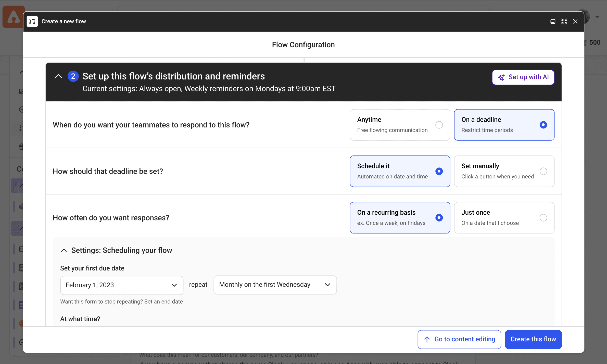Click the flow icon in modal header
This screenshot has height=364, width=607.
32,21
